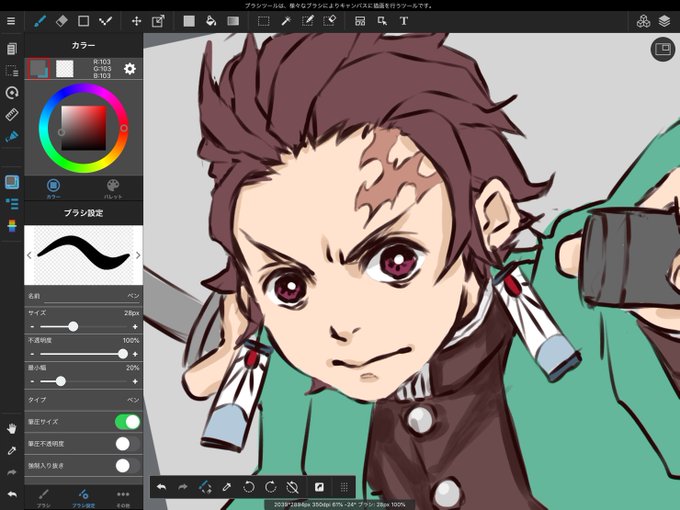Select the rectangular Selection tool

(x=263, y=21)
